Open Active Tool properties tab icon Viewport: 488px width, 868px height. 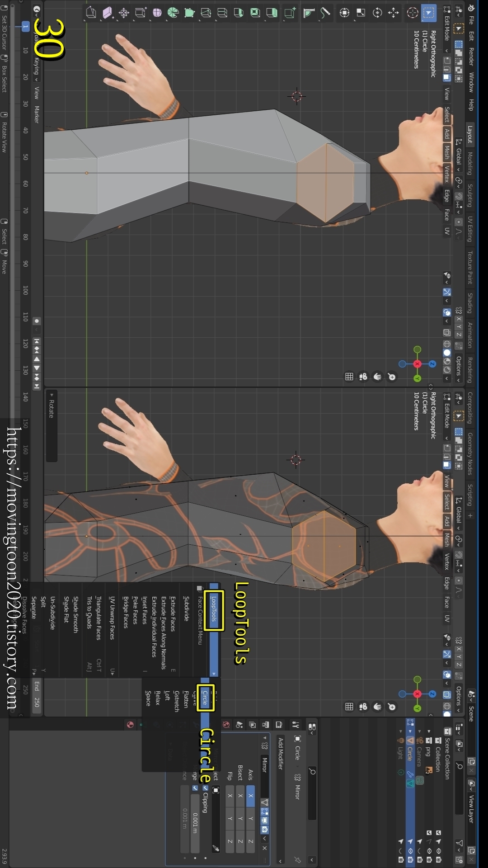[x=296, y=725]
